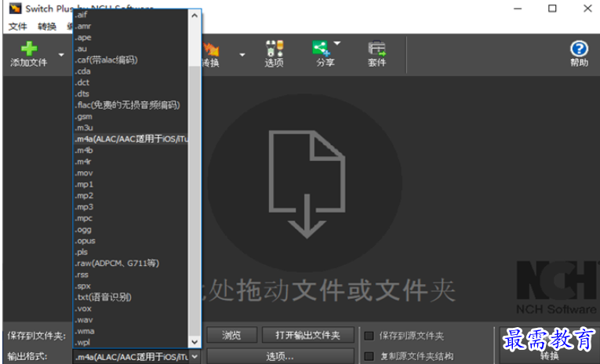This screenshot has width=600, height=364.
Task: Select .caf (带alac编码) format
Action: pyautogui.click(x=130, y=60)
